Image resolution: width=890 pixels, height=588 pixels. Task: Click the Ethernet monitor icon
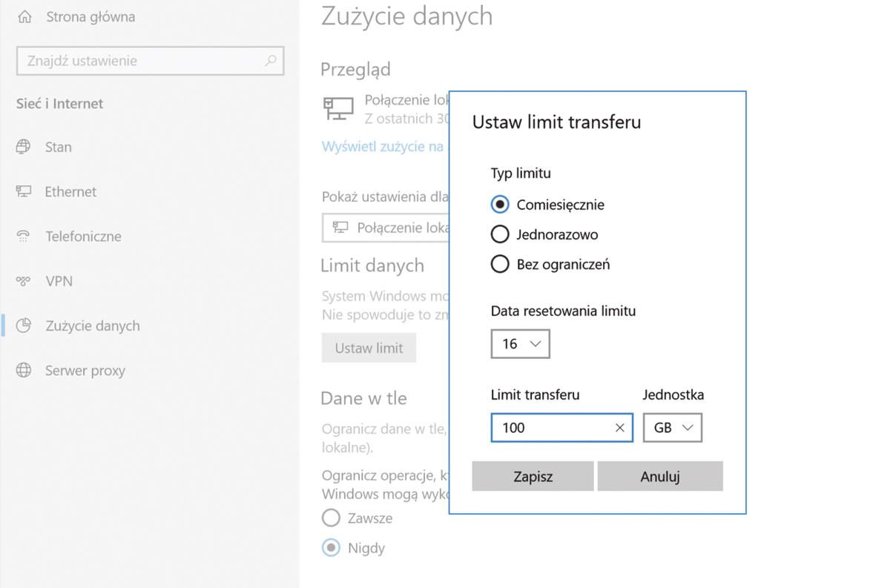pos(24,191)
